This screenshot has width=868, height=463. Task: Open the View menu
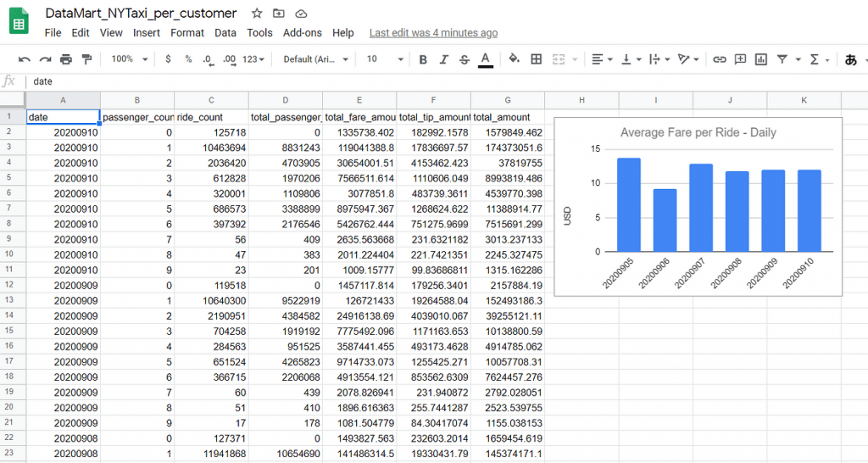click(x=111, y=33)
